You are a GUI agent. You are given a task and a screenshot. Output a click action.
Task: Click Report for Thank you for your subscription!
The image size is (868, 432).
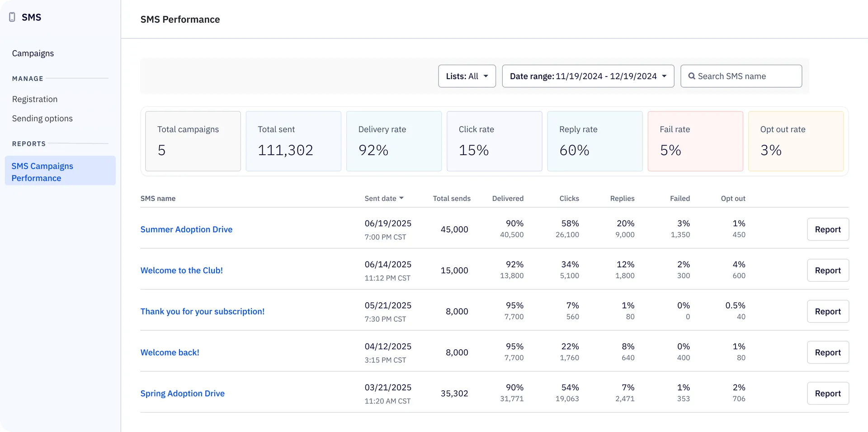(828, 311)
